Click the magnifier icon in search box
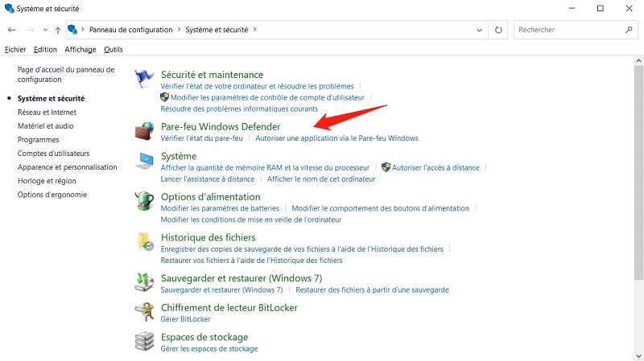Viewport: 644px width, 361px height. (x=629, y=30)
